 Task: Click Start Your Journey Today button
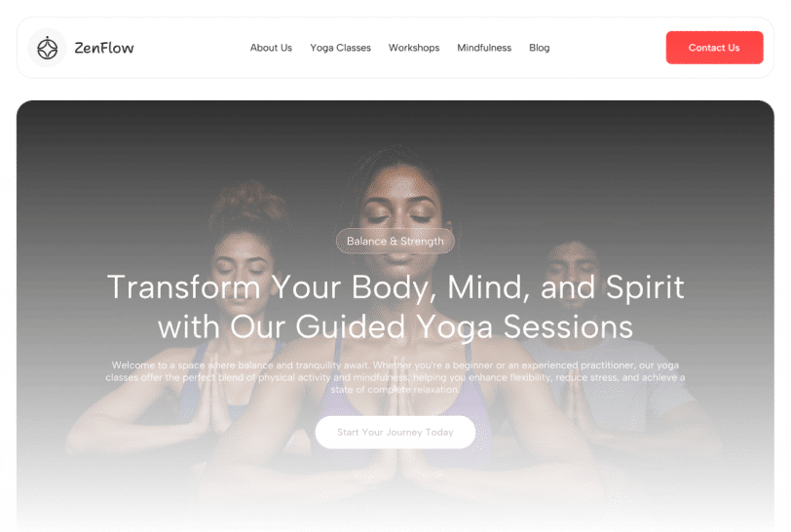point(395,432)
